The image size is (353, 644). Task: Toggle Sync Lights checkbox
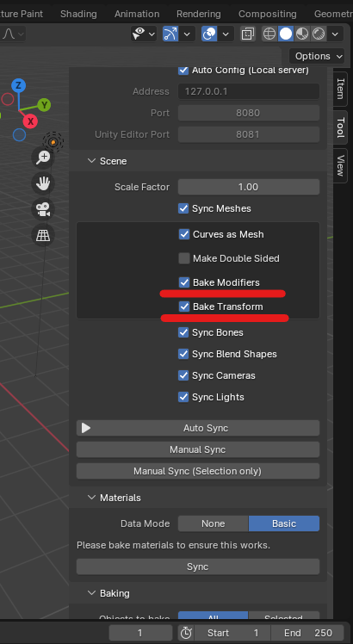tap(183, 397)
